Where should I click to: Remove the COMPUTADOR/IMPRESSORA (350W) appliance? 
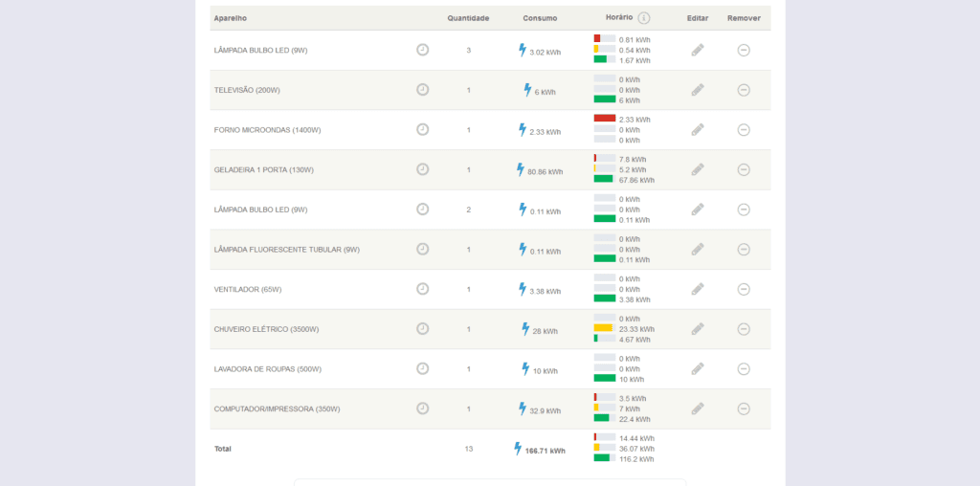point(744,409)
